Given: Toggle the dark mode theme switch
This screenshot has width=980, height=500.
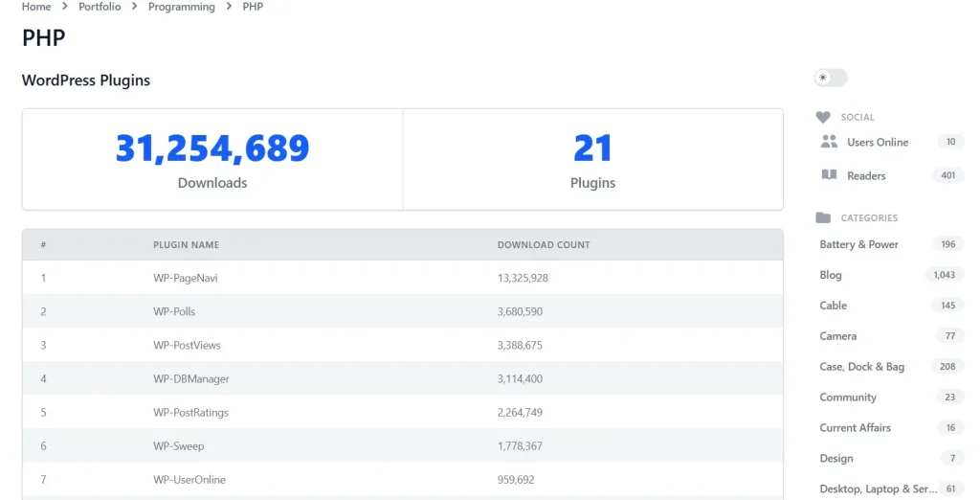Looking at the screenshot, I should click(830, 78).
